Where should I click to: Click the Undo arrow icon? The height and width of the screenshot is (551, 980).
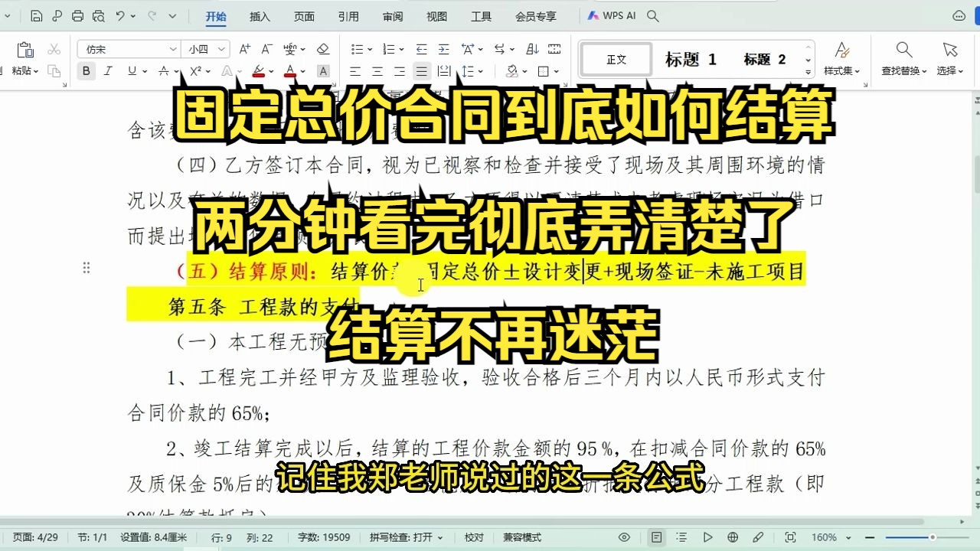[x=120, y=16]
